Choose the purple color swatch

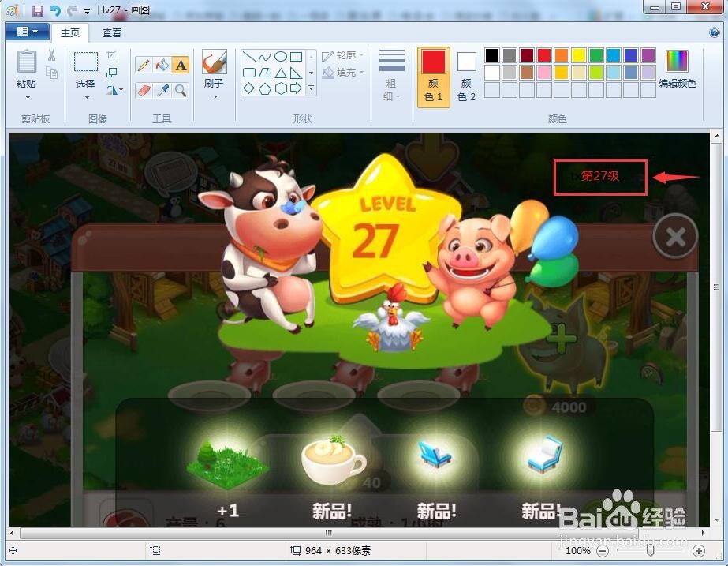point(648,55)
